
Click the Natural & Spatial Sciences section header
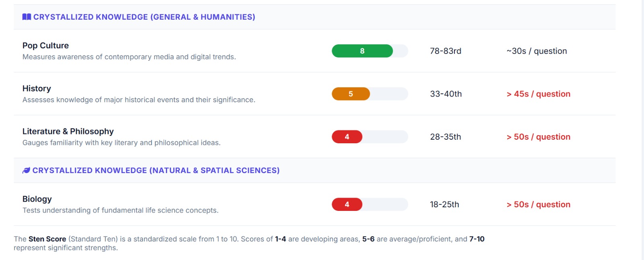click(156, 170)
